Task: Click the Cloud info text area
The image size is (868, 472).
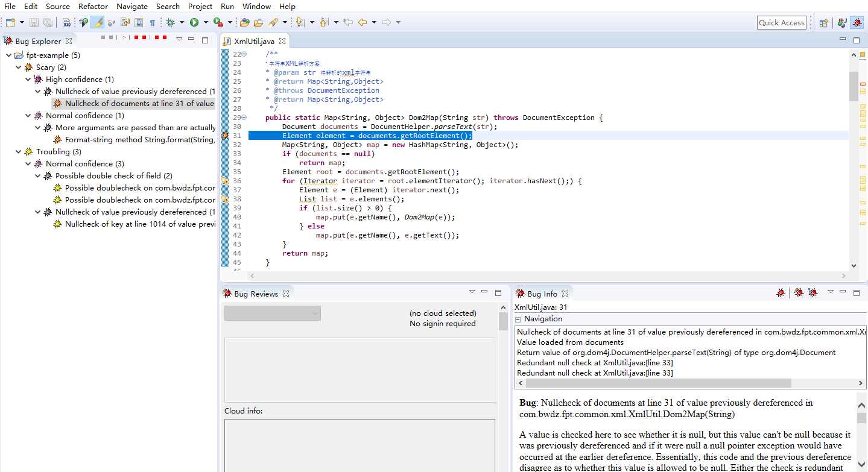Action: (x=360, y=445)
